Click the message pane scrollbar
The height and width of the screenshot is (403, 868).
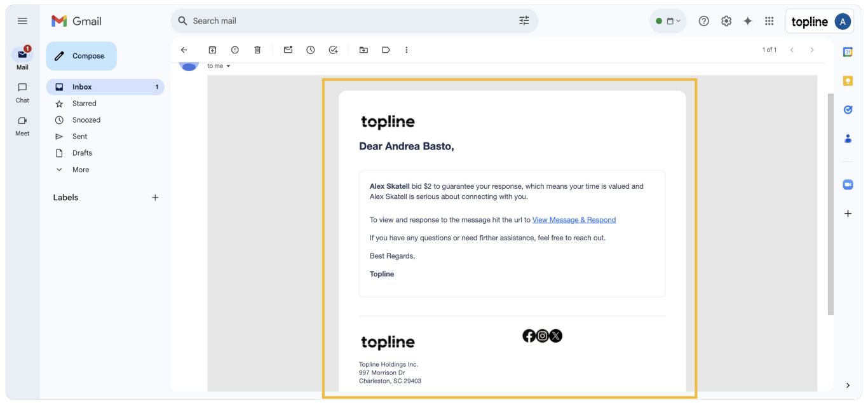point(831,203)
